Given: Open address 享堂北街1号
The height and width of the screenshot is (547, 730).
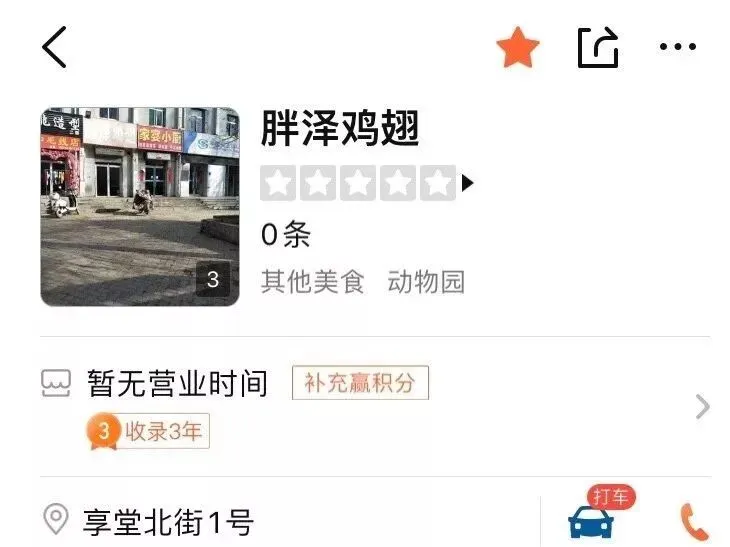Looking at the screenshot, I should pyautogui.click(x=169, y=522).
